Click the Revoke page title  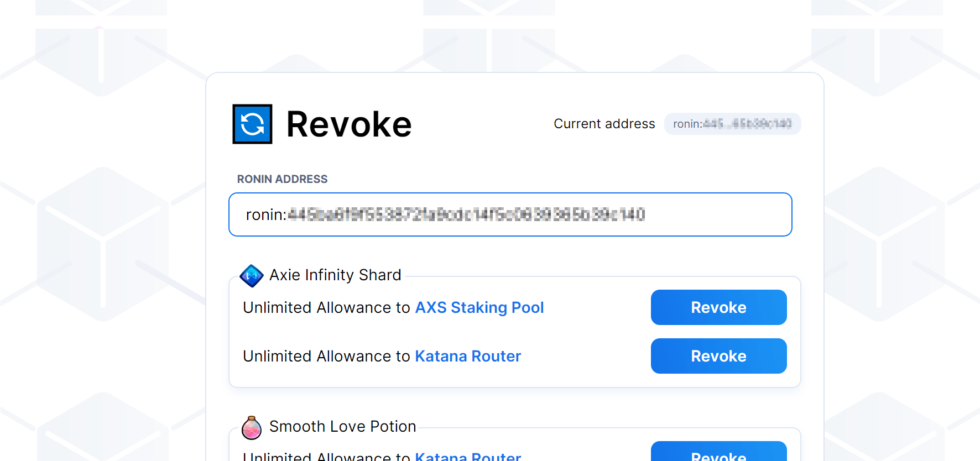349,124
